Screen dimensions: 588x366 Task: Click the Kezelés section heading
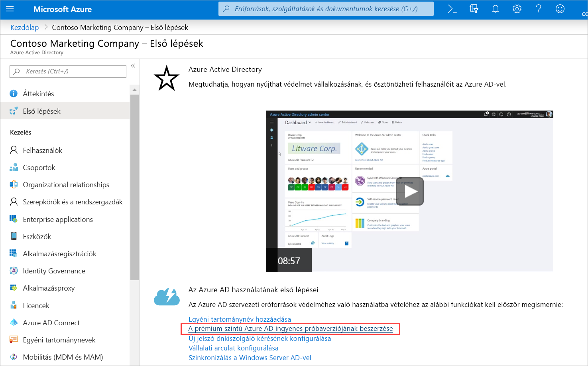point(21,132)
